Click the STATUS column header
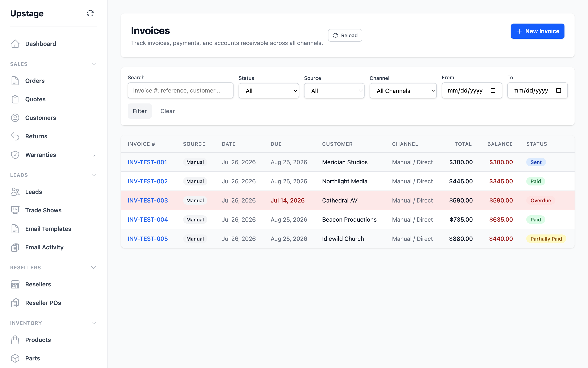 coord(537,144)
